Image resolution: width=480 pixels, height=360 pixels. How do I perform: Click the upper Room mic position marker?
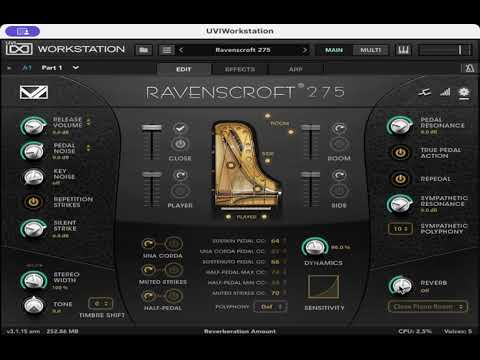pyautogui.click(x=267, y=116)
